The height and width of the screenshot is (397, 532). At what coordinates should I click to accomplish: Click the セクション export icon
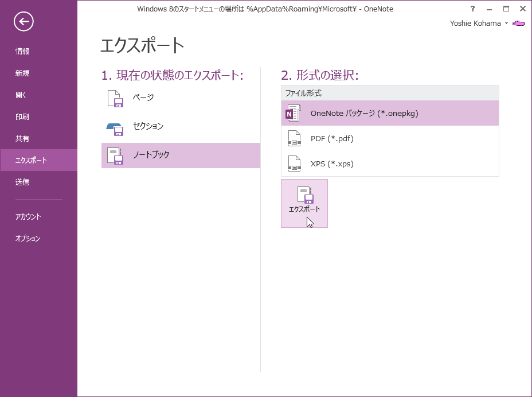click(115, 129)
